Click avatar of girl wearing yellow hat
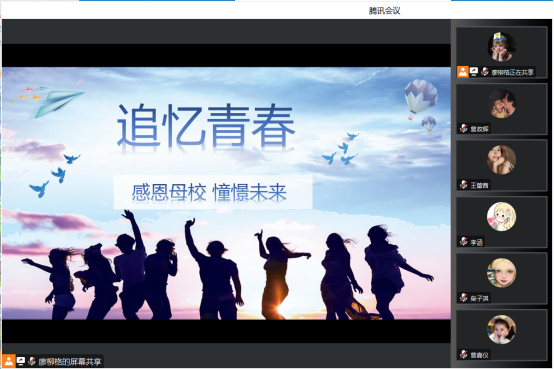The width and height of the screenshot is (554, 369). click(501, 47)
